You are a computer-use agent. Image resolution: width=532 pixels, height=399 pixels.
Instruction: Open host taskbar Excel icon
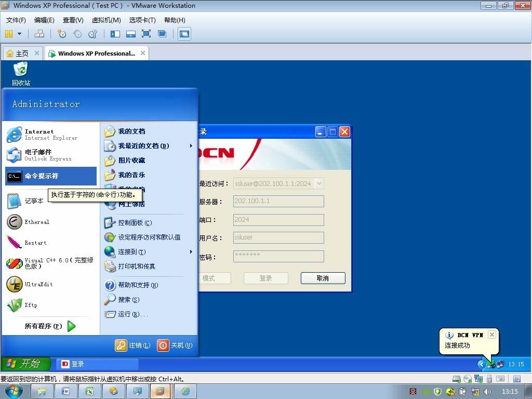89,392
